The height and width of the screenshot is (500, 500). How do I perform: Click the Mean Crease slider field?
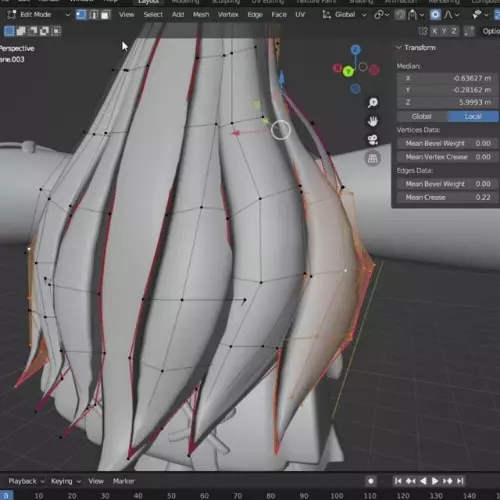pyautogui.click(x=448, y=197)
